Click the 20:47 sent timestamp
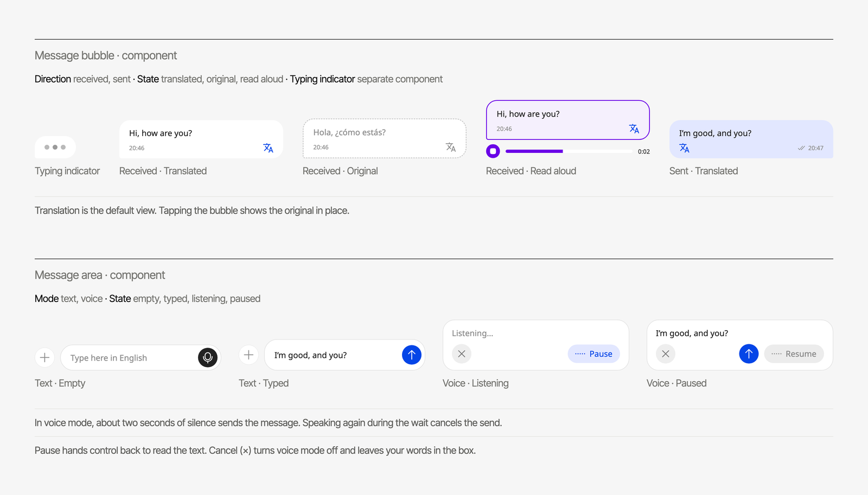Screen dimensions: 868x495 point(816,148)
